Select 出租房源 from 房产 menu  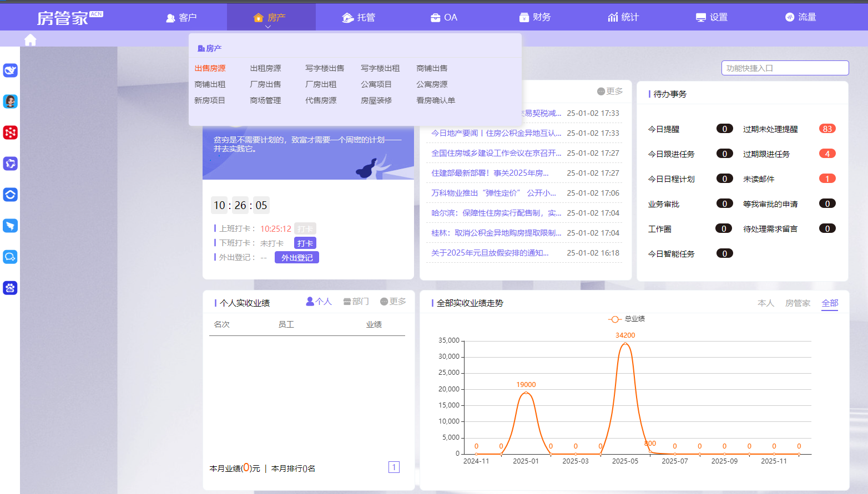click(x=265, y=68)
